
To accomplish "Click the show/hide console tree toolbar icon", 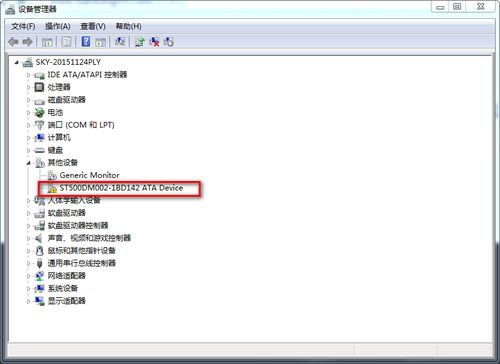I will tap(47, 42).
